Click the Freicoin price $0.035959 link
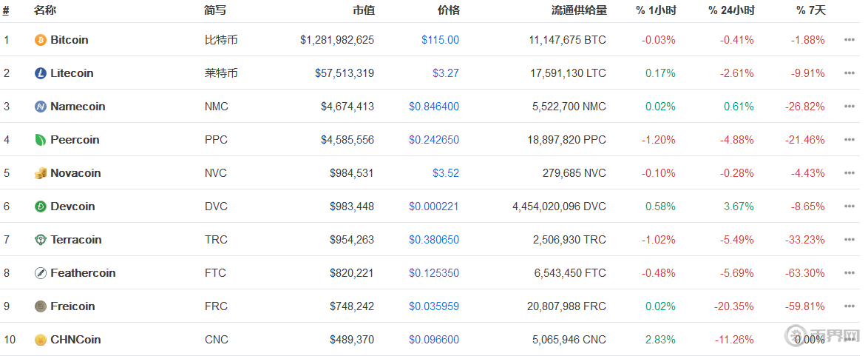This screenshot has height=356, width=868. 434,306
